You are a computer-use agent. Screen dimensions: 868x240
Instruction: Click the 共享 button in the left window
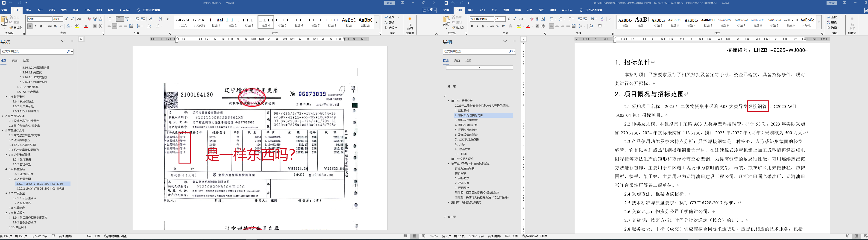429,10
